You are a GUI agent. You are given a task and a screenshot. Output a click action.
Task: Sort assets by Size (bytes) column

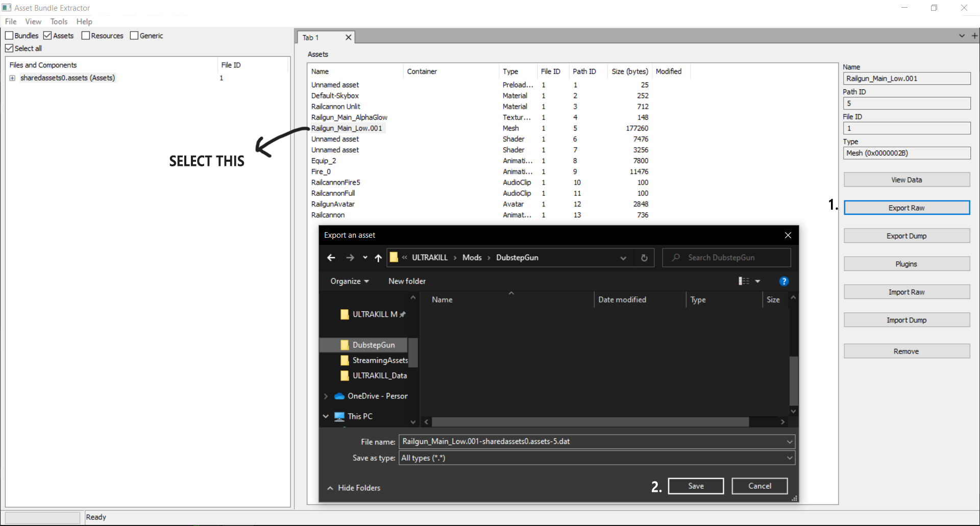(630, 71)
